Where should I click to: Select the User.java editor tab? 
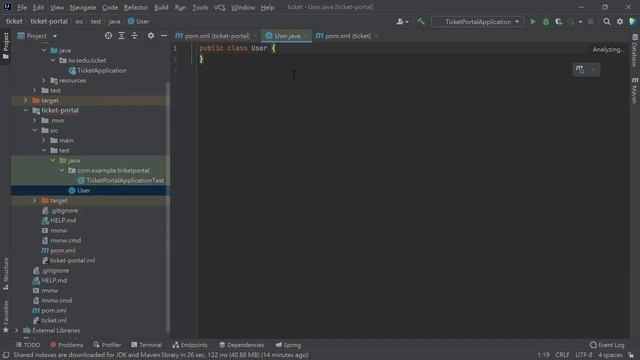pyautogui.click(x=287, y=36)
